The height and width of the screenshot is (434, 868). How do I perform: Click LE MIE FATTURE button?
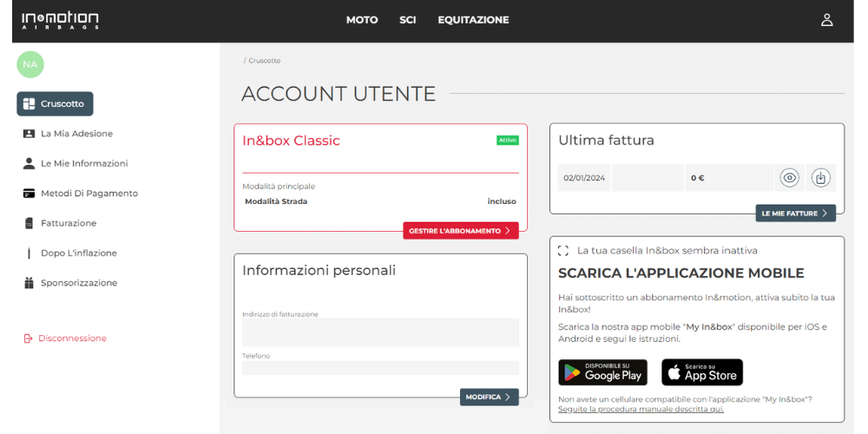795,214
